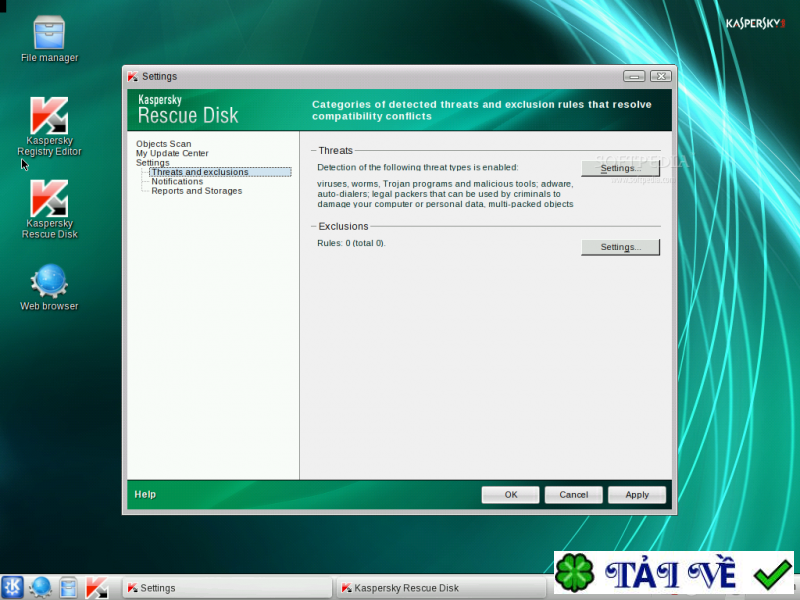Image resolution: width=800 pixels, height=600 pixels.
Task: Open Settings for exclusion rules
Action: (x=620, y=246)
